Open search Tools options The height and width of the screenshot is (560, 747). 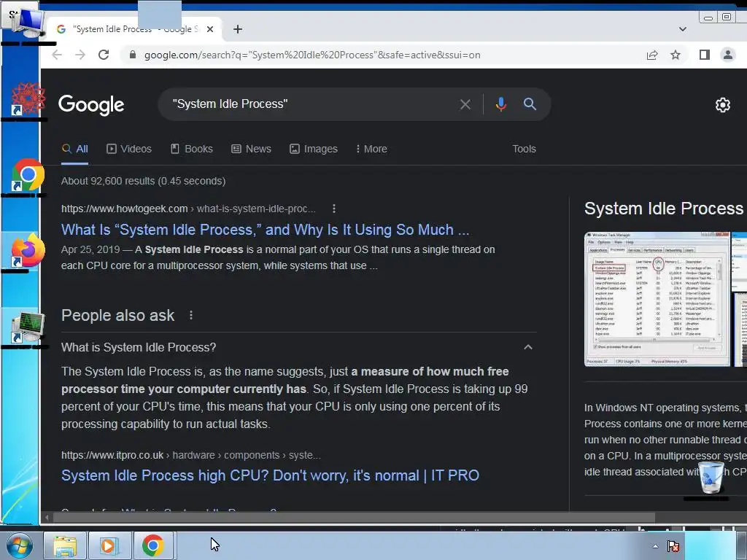(x=524, y=149)
